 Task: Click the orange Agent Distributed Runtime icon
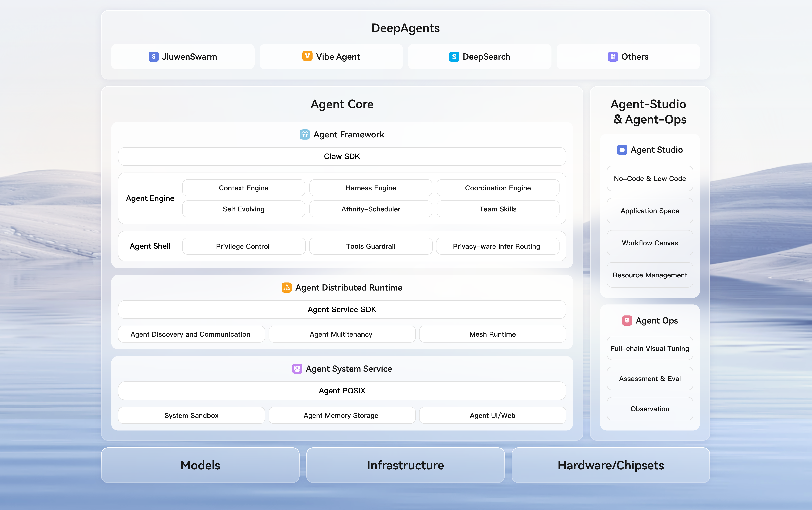(x=287, y=288)
